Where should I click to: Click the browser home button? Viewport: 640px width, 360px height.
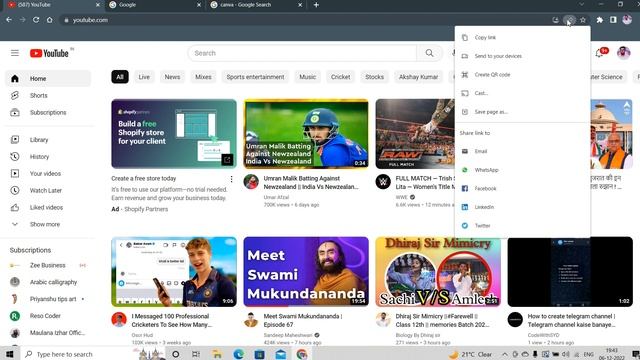coord(49,20)
